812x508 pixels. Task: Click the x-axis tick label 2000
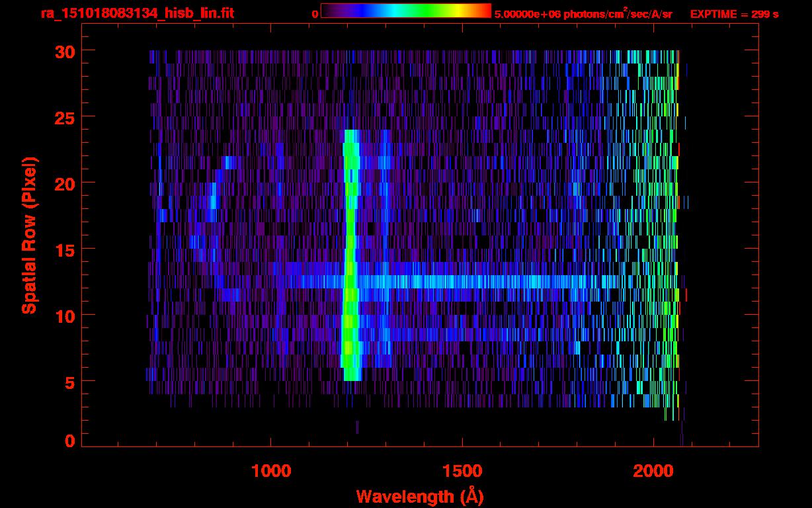click(x=653, y=470)
